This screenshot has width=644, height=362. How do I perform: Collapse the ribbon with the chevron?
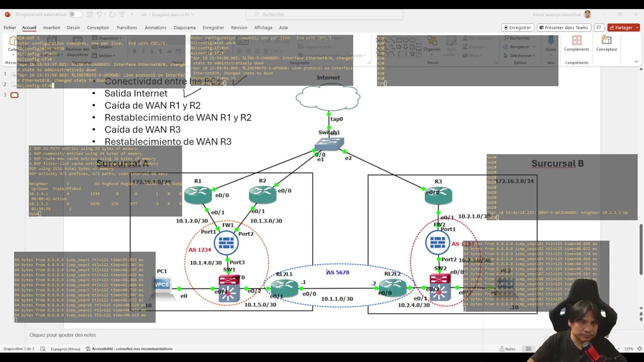click(x=636, y=61)
